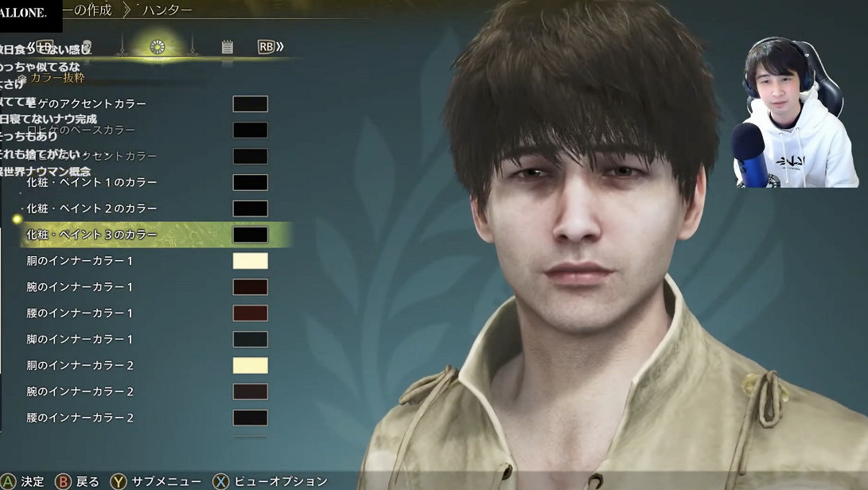Select 化粧・ペイント 2 のカラー row
Screen dimensions: 868x490
pyautogui.click(x=91, y=208)
